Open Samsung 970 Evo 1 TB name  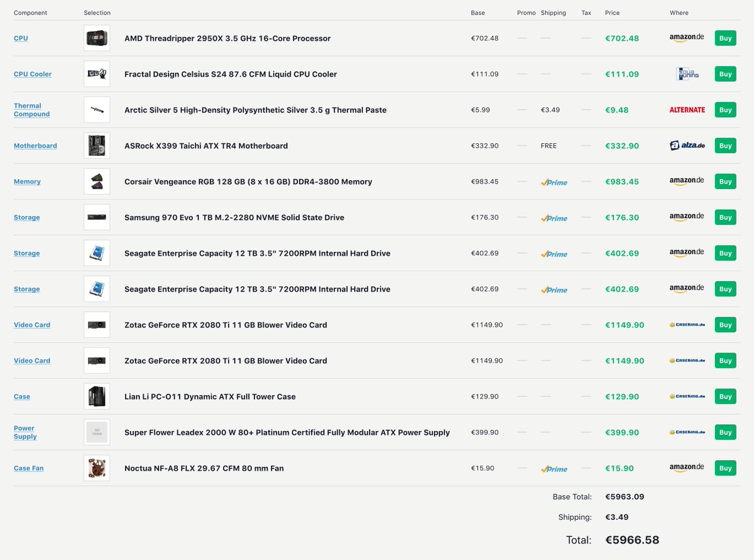(234, 217)
